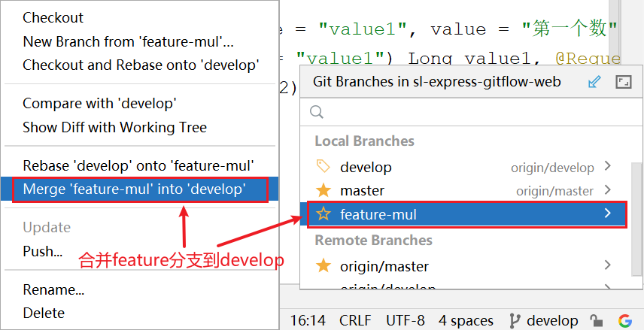Click Delete in the branch menu
Screen dimensions: 644x330
pos(44,313)
